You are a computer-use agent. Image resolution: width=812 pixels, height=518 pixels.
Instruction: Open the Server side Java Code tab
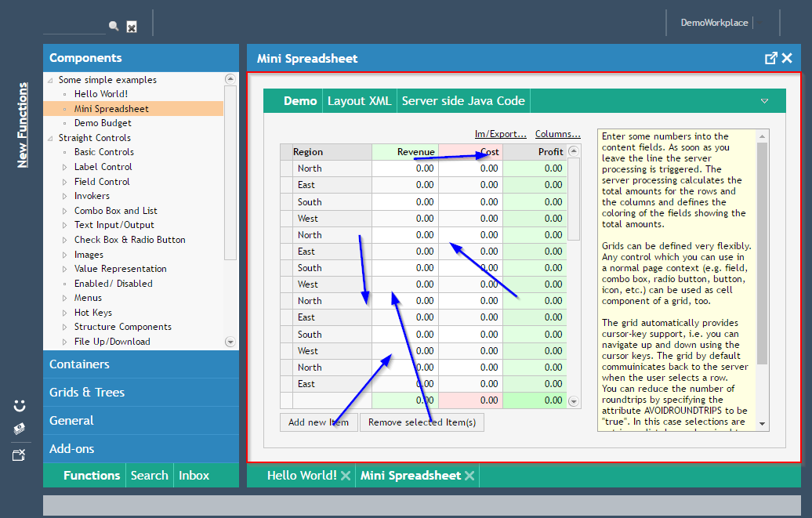463,101
